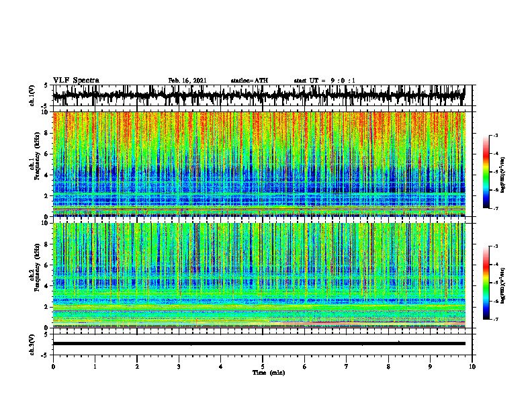
Task: Click the ch.3(V) axis label
Action: tap(32, 345)
